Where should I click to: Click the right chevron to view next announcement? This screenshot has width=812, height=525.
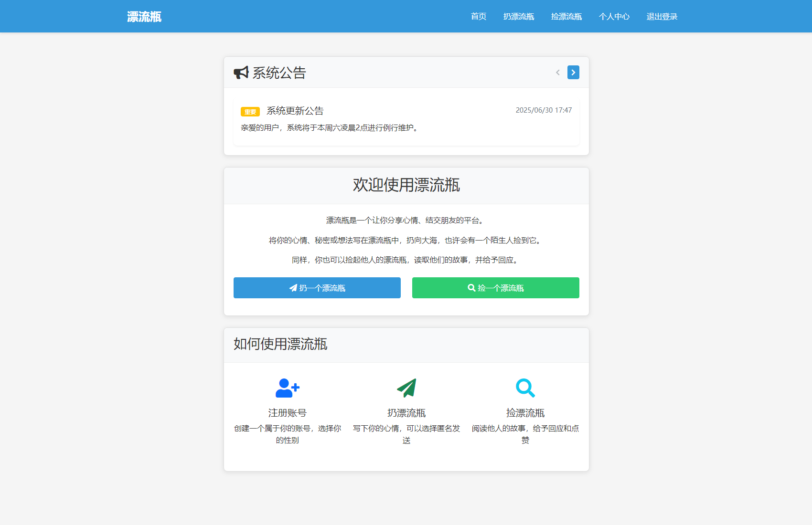click(x=573, y=72)
